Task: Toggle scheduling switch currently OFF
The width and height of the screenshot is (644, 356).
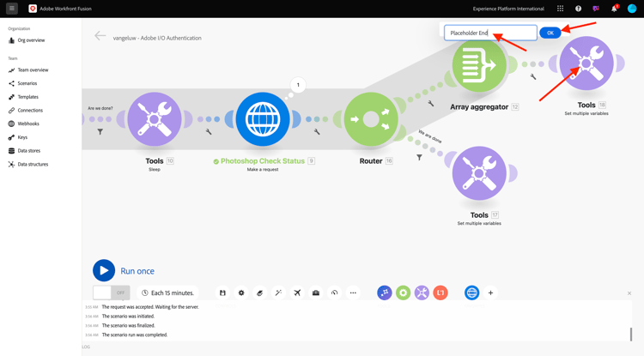Action: (x=112, y=293)
